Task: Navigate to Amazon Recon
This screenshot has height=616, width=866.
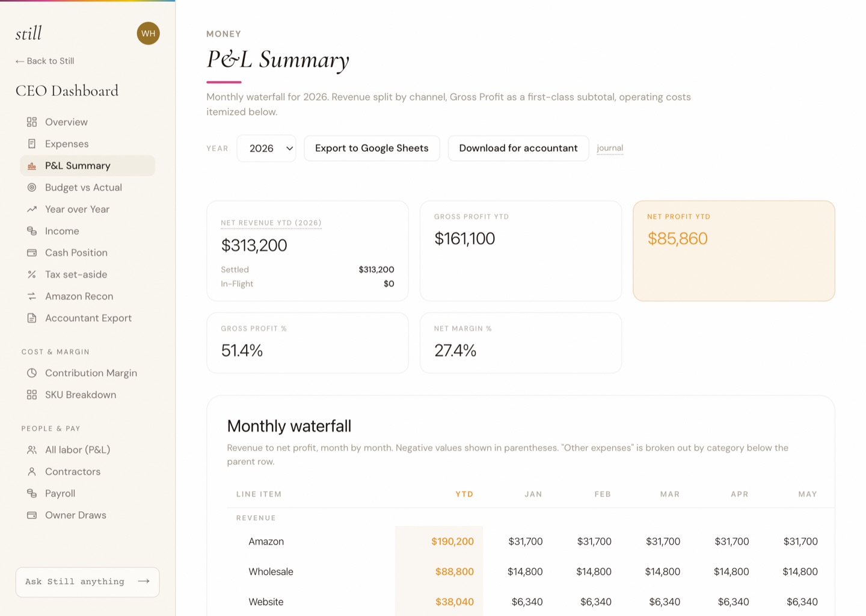Action: pos(87,296)
